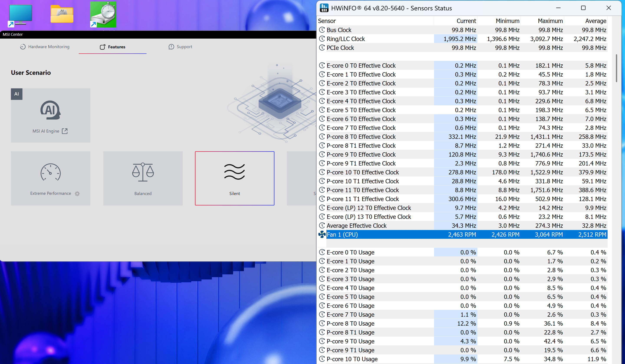
Task: Open the stopwatch drive desktop shortcut
Action: coord(103,14)
